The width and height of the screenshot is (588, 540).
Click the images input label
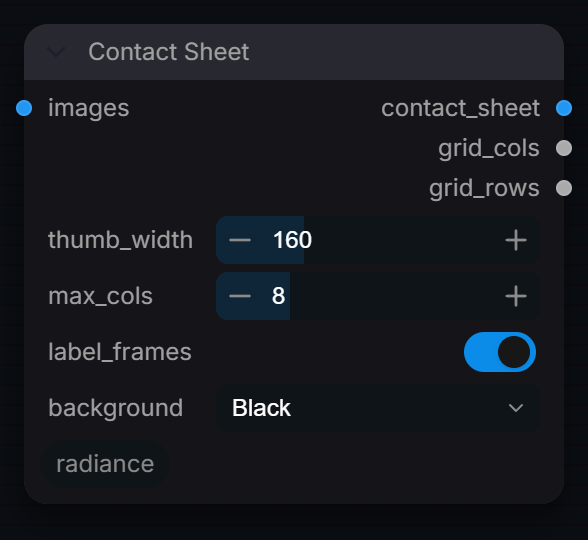[89, 109]
